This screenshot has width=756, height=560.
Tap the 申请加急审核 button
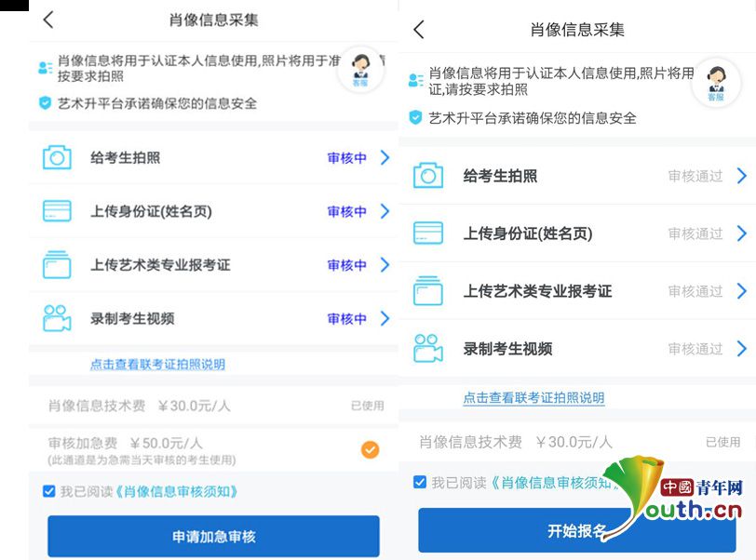[213, 537]
